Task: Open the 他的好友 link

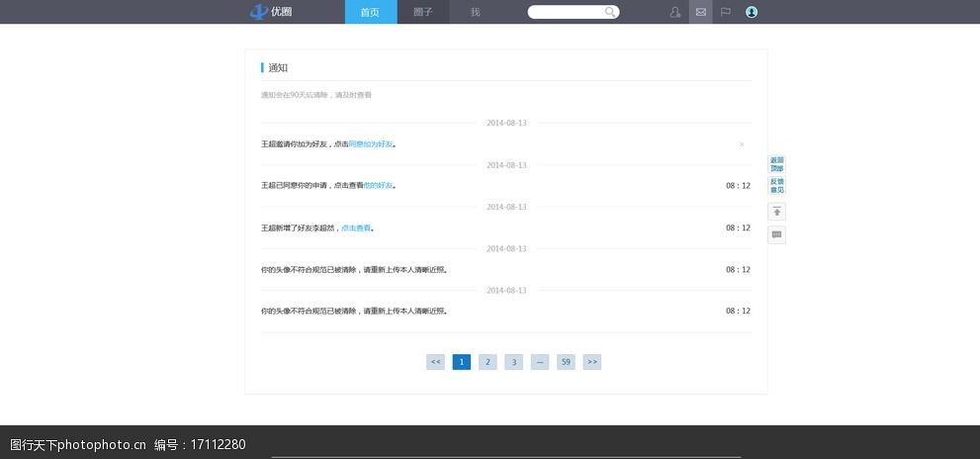Action: coord(378,186)
